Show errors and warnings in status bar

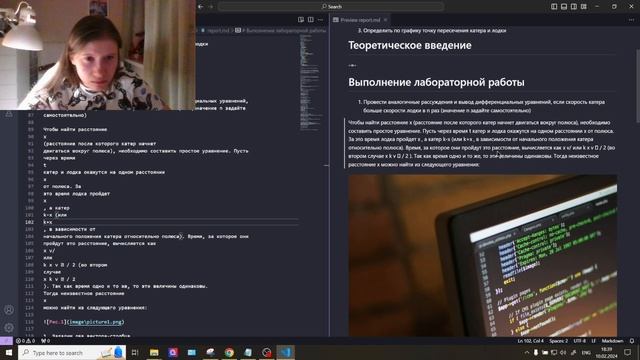coord(25,341)
